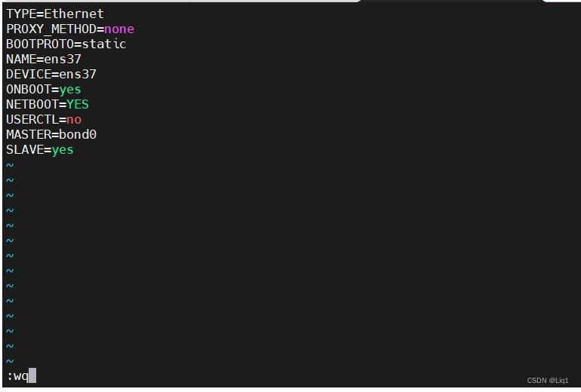Click the DEVICE=ens37 line
Viewport: 581px width, 392px height.
(x=51, y=74)
